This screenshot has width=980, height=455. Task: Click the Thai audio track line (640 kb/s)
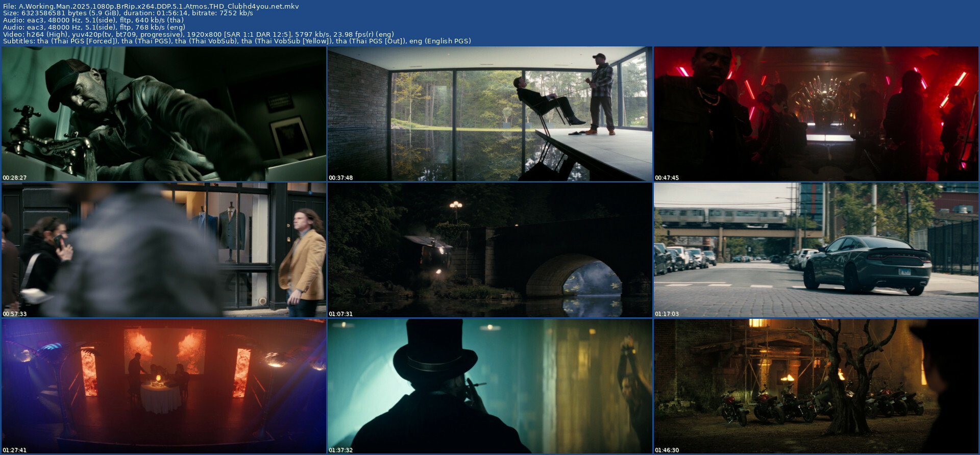pyautogui.click(x=93, y=20)
